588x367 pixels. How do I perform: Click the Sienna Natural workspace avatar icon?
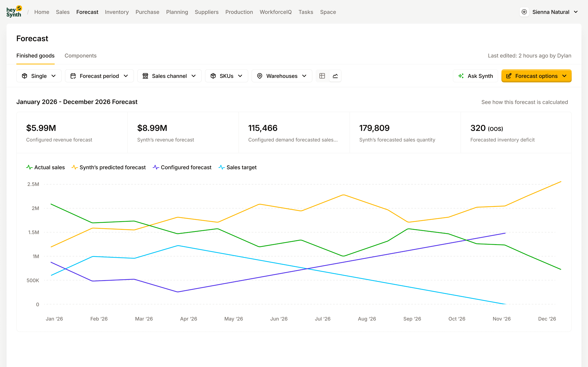pos(524,12)
